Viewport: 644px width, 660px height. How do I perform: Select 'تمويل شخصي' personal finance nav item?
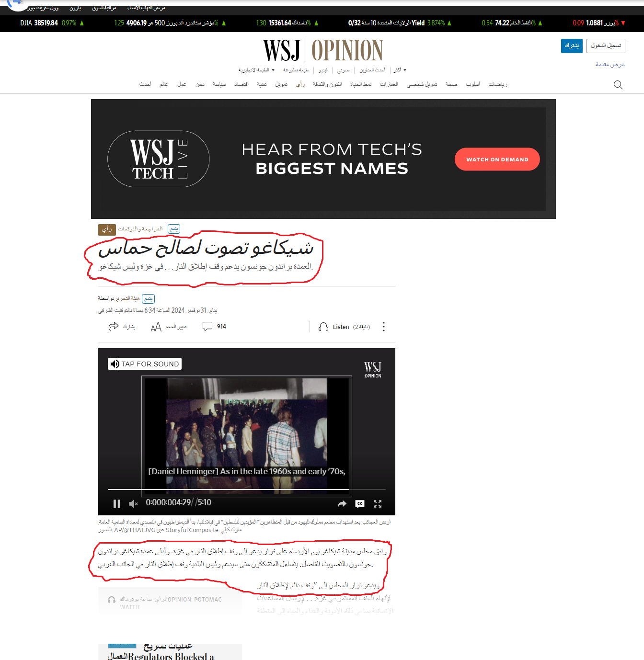pyautogui.click(x=422, y=84)
